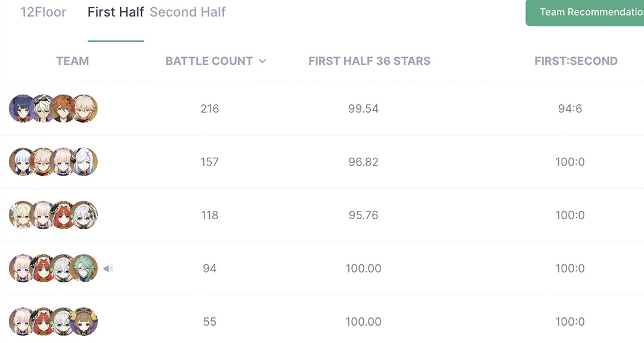Click the 99.54 value in first row
This screenshot has width=644, height=343.
pos(364,109)
